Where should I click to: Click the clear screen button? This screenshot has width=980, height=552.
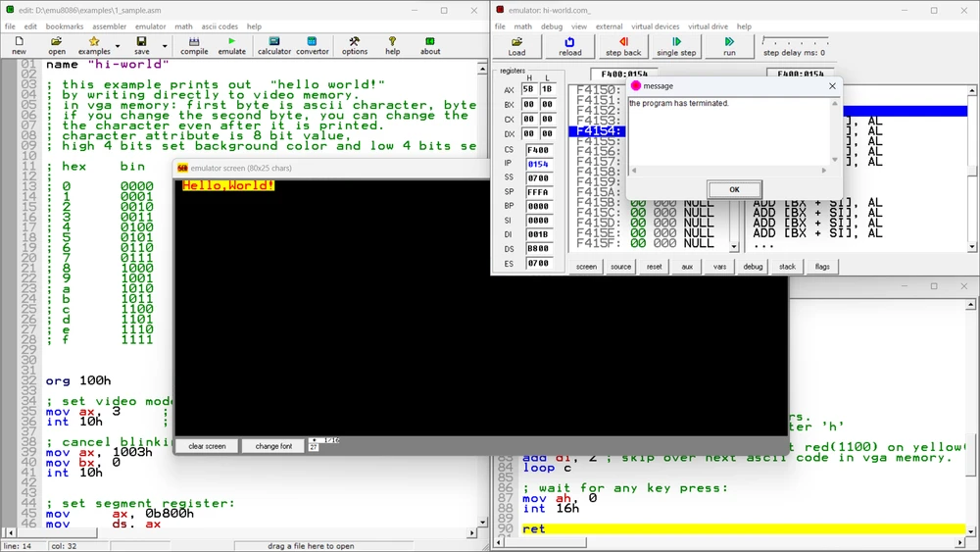pos(207,446)
